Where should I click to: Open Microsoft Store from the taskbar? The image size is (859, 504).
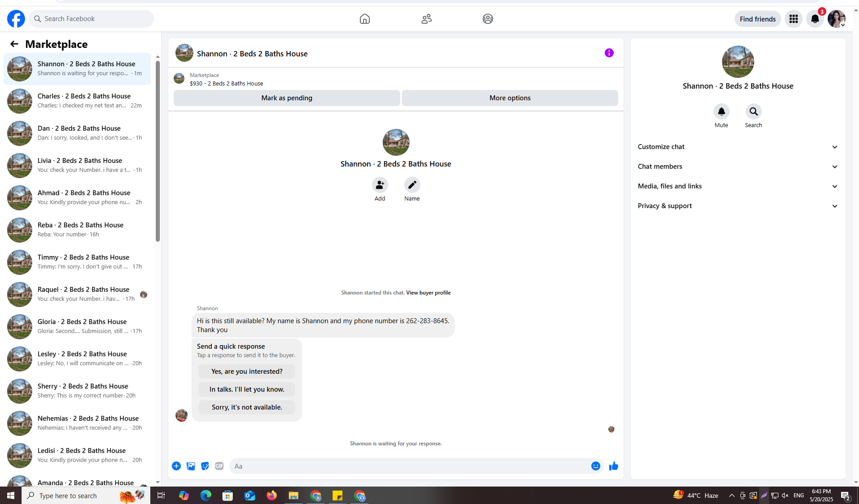228,495
